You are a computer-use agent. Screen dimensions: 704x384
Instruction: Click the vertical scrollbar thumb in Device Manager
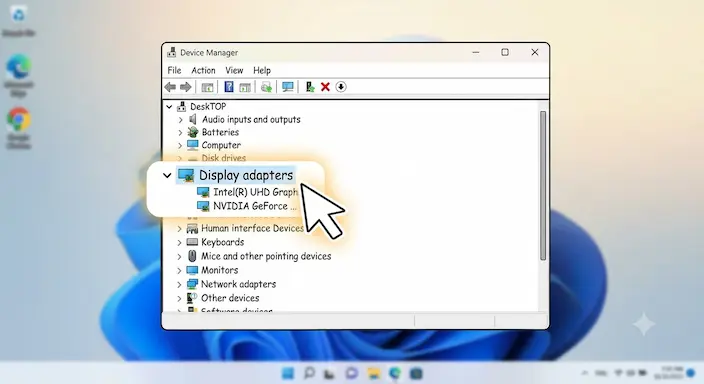(x=543, y=185)
